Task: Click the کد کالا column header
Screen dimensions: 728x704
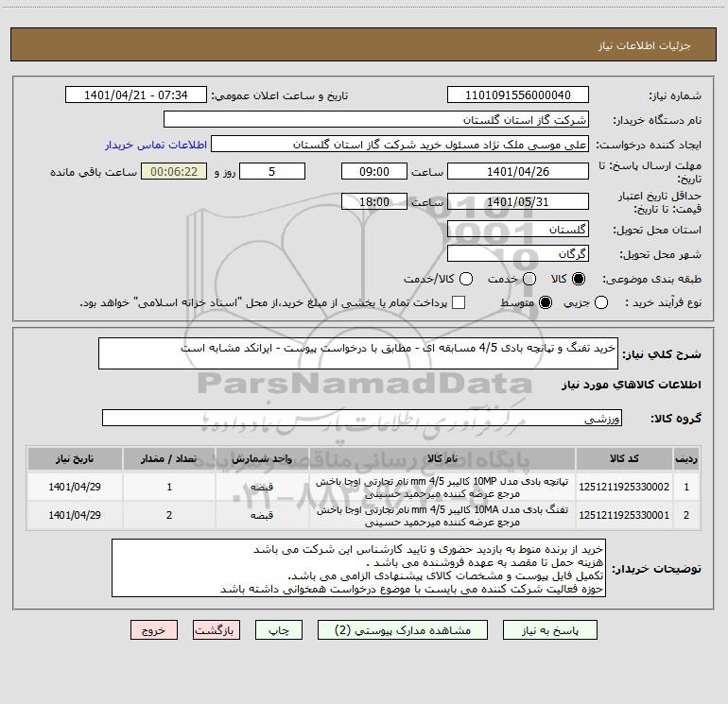Action: (x=624, y=458)
